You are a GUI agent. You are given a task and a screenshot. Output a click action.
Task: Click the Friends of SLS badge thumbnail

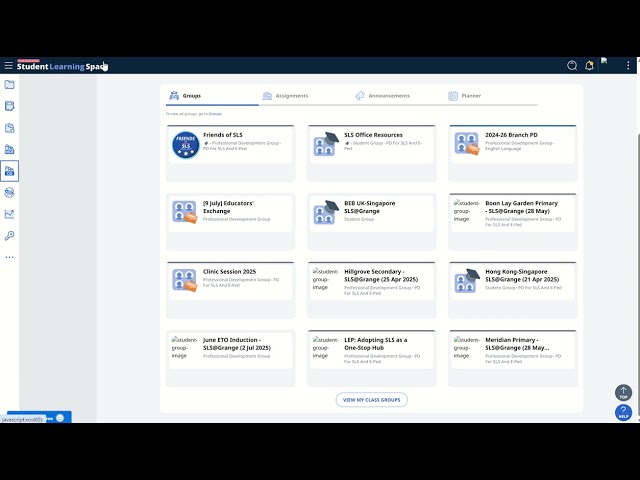click(186, 144)
